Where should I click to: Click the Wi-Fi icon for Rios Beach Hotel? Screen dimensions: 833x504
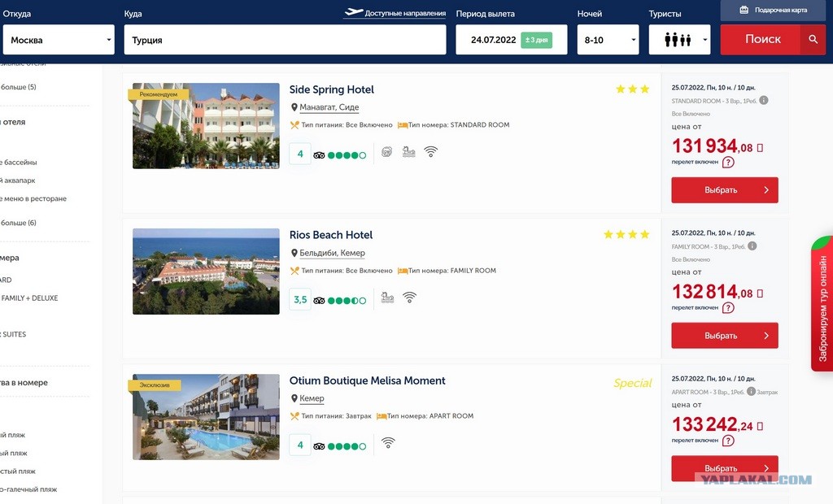click(409, 298)
